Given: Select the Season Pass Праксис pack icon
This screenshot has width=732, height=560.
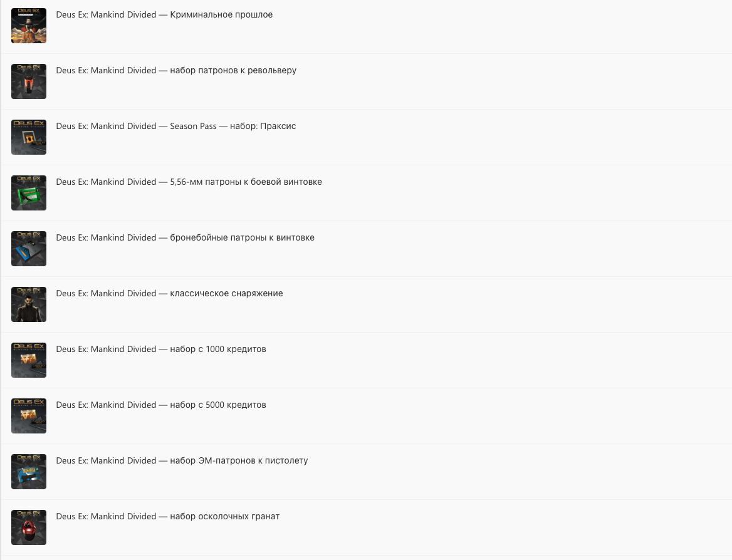Looking at the screenshot, I should (28, 137).
